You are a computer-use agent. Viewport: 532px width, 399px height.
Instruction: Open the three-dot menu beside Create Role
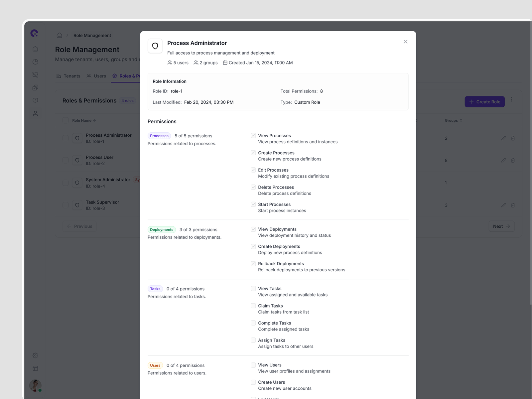512,99
